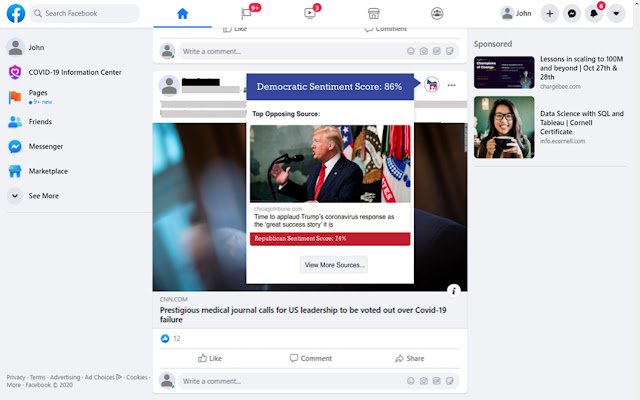Attach photo in top comment box
This screenshot has height=400, width=640.
424,51
